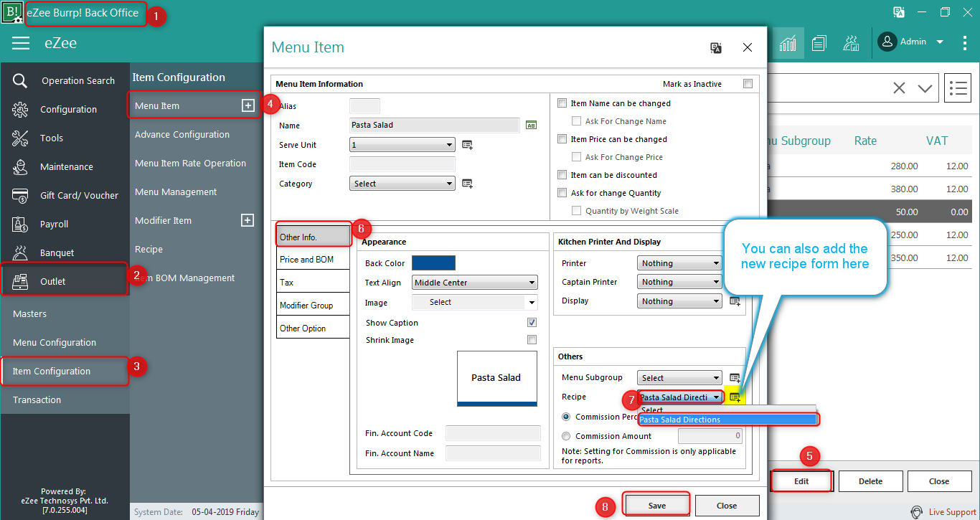Screen dimensions: 980x520
Task: Pick the blue Back Color swatch
Action: pyautogui.click(x=433, y=263)
